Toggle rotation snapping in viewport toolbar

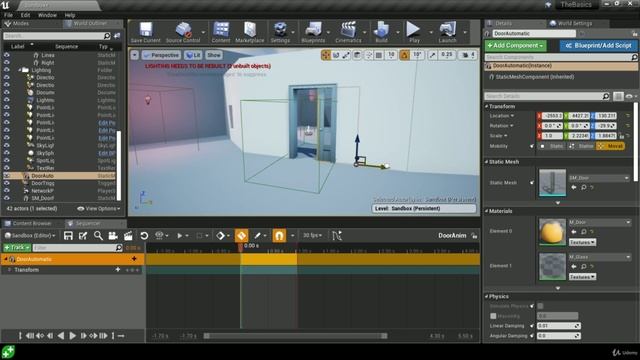click(404, 55)
